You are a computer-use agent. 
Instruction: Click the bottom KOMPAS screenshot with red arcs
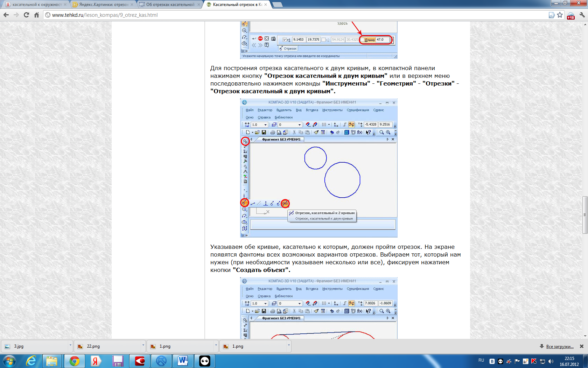pyautogui.click(x=319, y=308)
